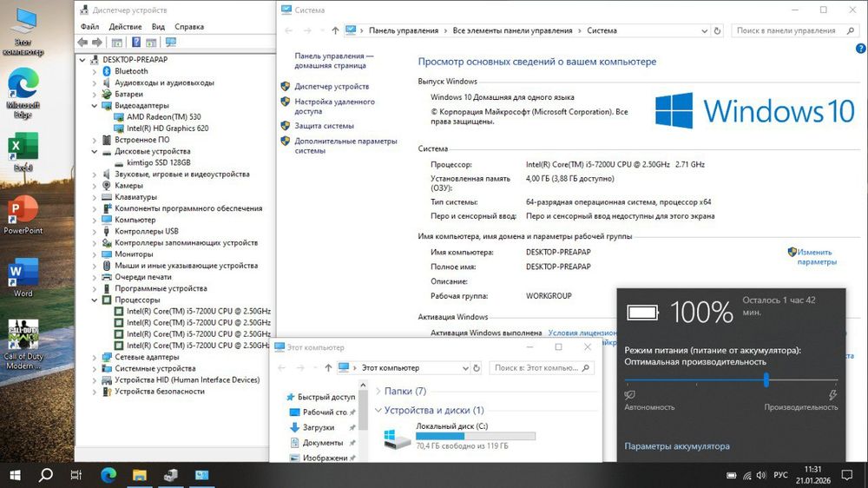
Task: Click the up arrow in Система window
Action: (335, 30)
